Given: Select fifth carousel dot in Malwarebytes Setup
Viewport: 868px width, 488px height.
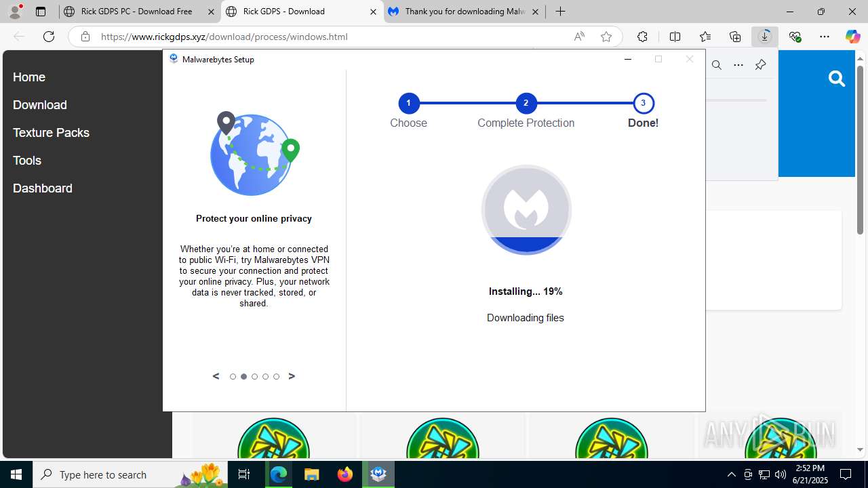Looking at the screenshot, I should click(x=276, y=376).
